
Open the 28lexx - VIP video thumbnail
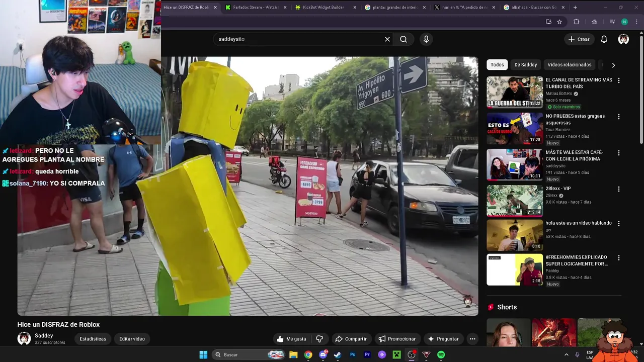click(x=515, y=201)
